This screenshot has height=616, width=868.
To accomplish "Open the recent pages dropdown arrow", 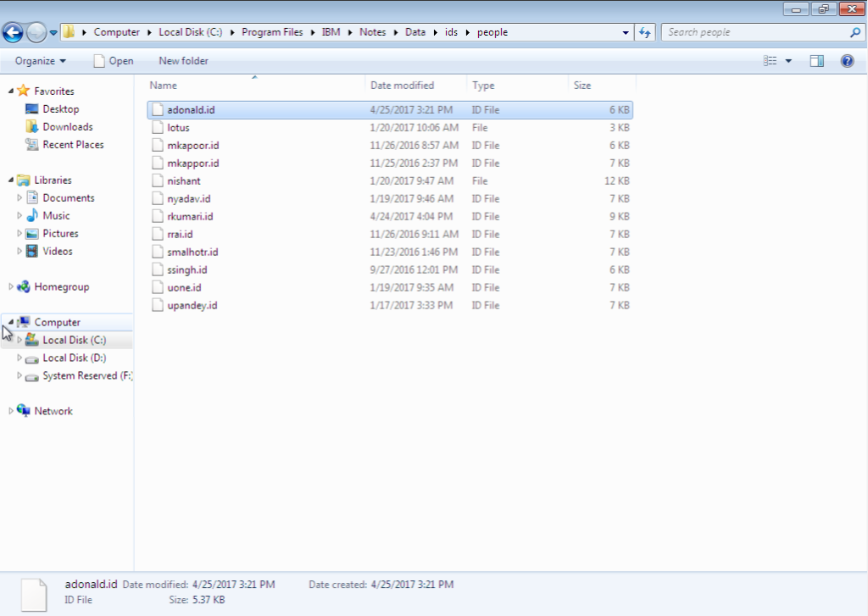I will [53, 33].
